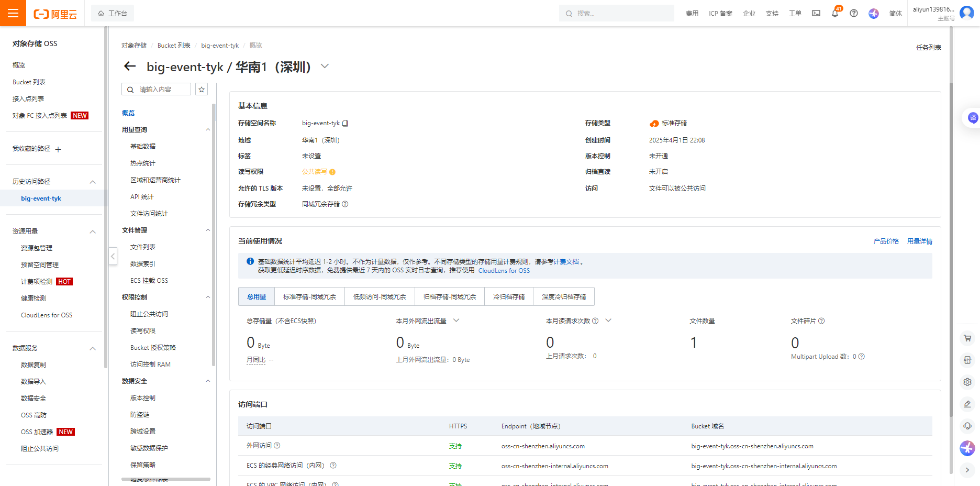Open the notifications bell
The image size is (980, 486).
(835, 13)
